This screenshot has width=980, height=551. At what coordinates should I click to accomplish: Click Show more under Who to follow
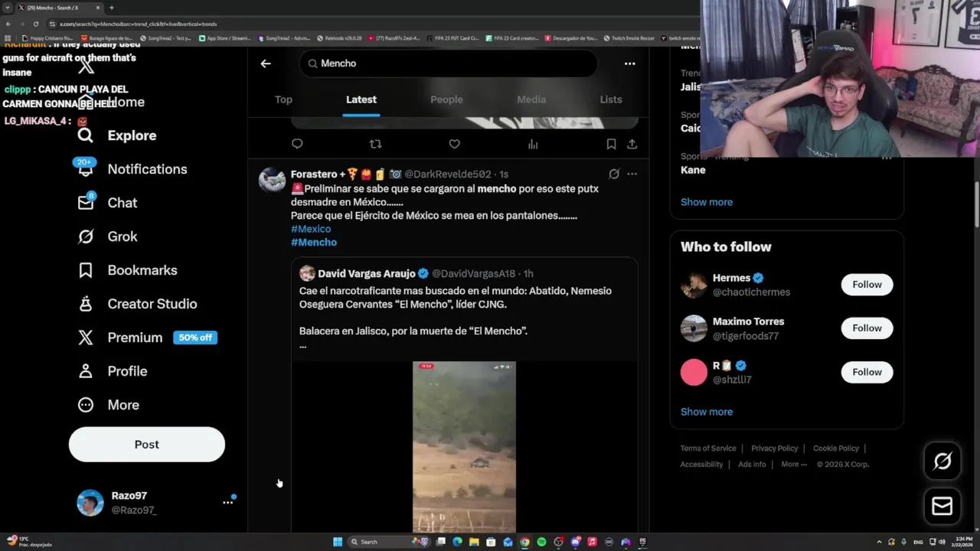tap(707, 412)
